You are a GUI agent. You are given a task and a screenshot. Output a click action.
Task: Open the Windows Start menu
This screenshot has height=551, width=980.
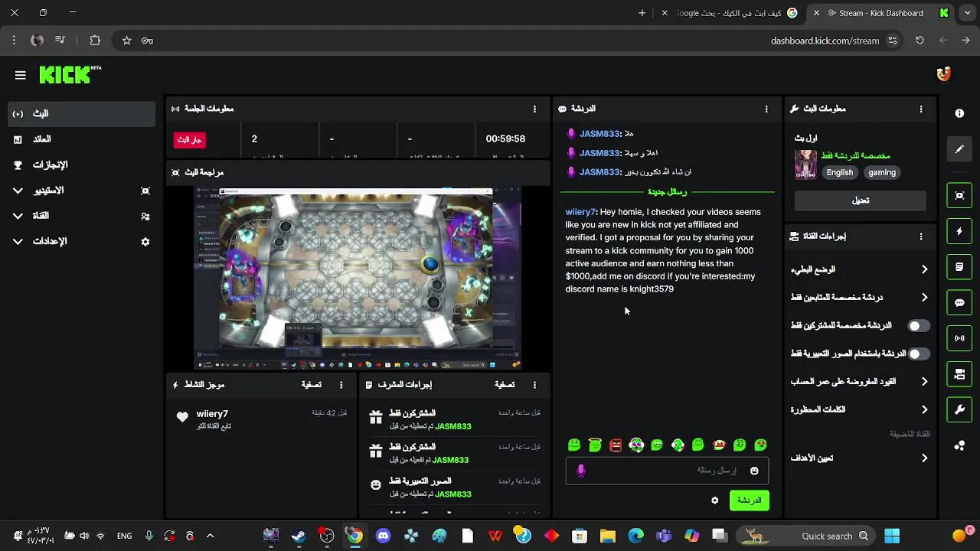click(x=892, y=536)
